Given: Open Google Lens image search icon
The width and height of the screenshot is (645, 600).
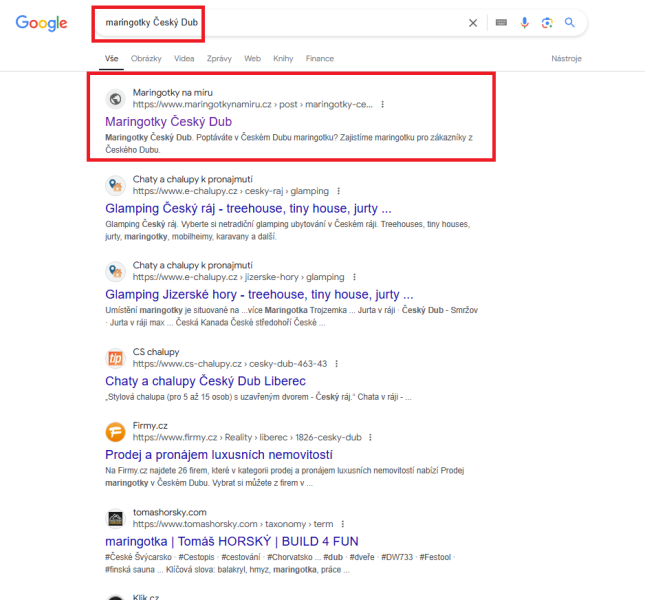Looking at the screenshot, I should pos(547,23).
